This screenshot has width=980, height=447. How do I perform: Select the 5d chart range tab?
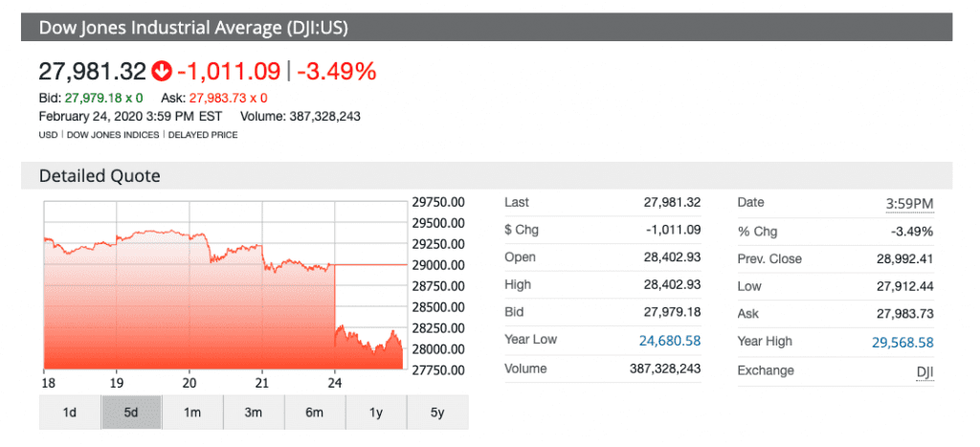[131, 412]
